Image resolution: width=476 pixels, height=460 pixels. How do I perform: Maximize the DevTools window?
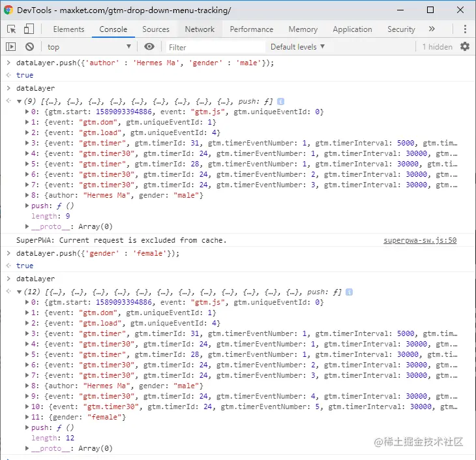point(430,10)
